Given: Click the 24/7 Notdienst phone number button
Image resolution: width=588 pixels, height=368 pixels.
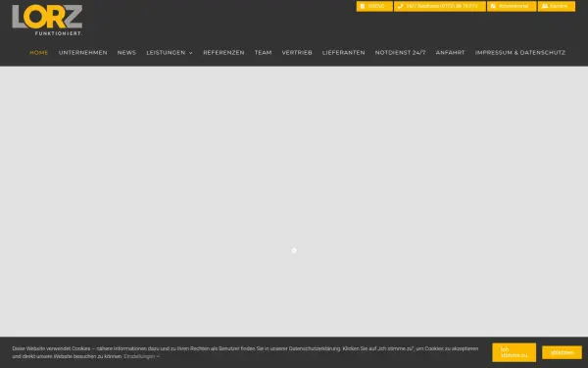Looking at the screenshot, I should point(439,7).
